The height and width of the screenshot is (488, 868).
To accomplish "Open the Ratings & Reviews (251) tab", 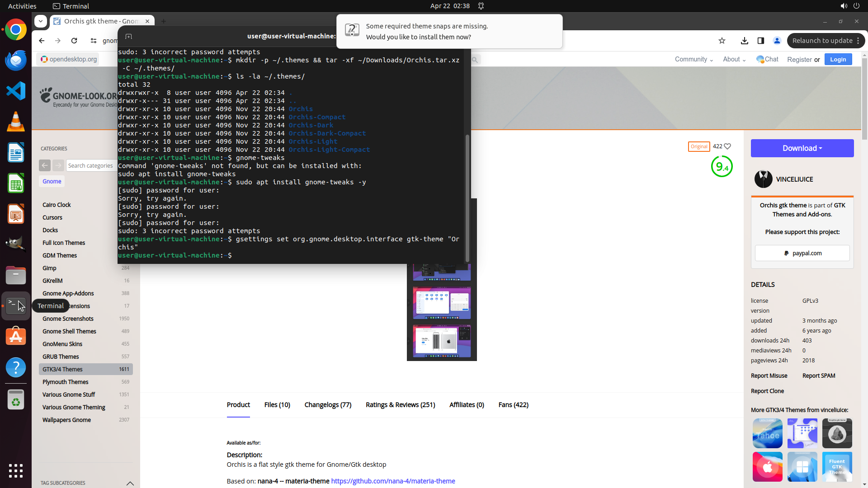I will pyautogui.click(x=400, y=405).
